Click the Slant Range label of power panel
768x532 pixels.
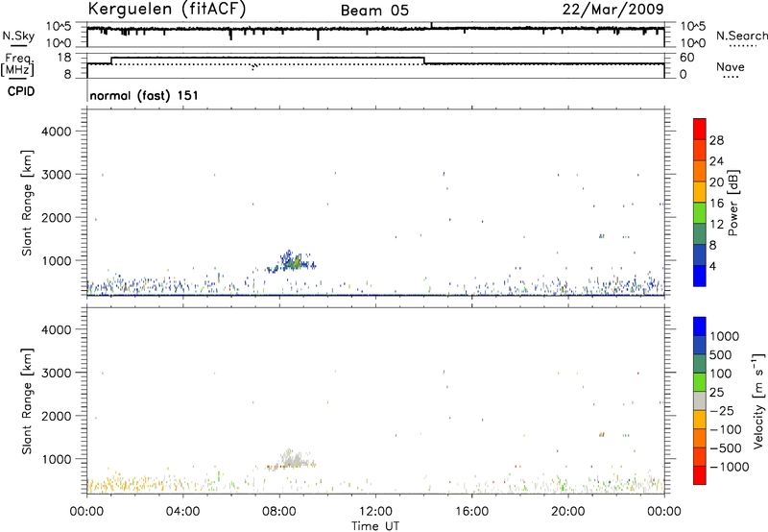(x=27, y=203)
